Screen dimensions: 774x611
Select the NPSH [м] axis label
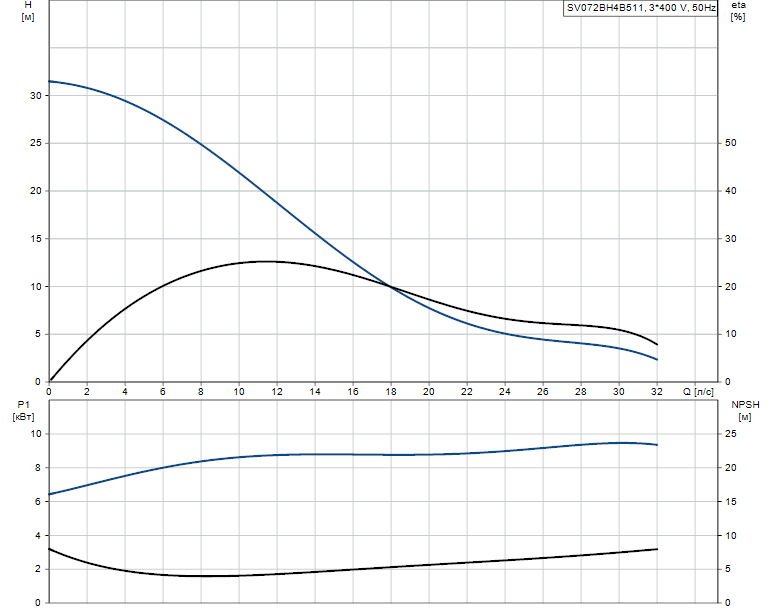click(x=745, y=411)
